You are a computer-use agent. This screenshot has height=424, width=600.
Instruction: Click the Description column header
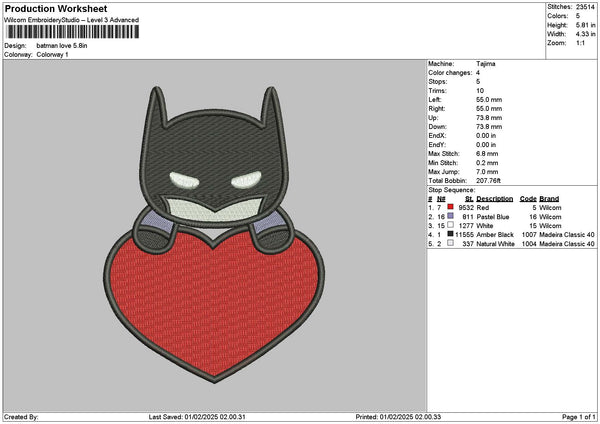point(495,198)
